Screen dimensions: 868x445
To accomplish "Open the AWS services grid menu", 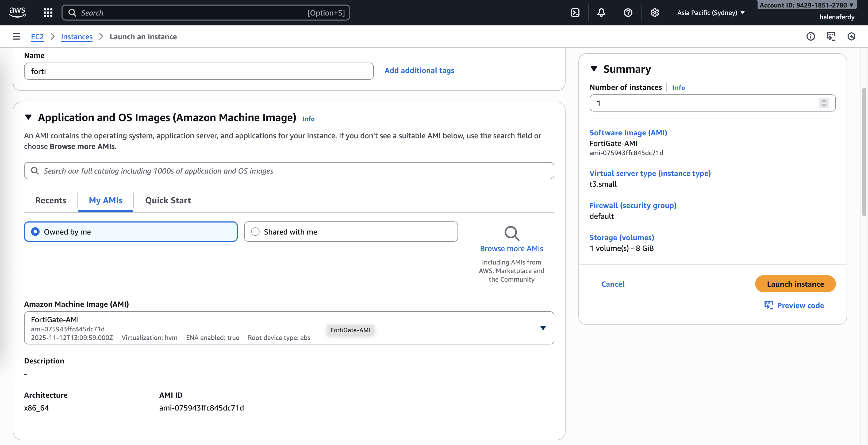I will (48, 13).
